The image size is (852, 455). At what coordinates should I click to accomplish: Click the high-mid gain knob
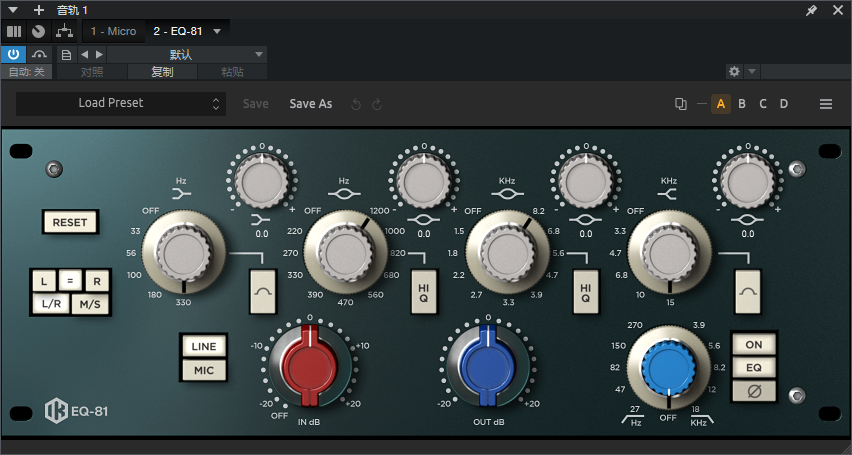pyautogui.click(x=586, y=182)
